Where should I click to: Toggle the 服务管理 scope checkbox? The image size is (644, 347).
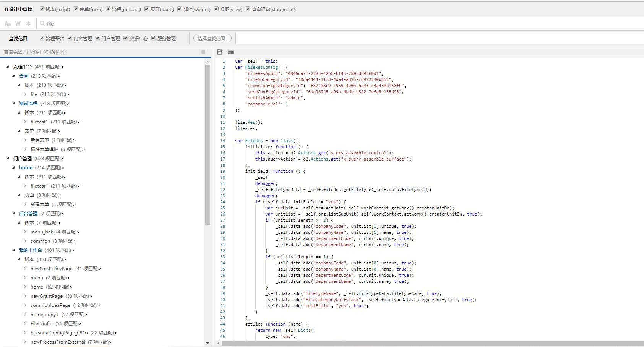tap(154, 38)
